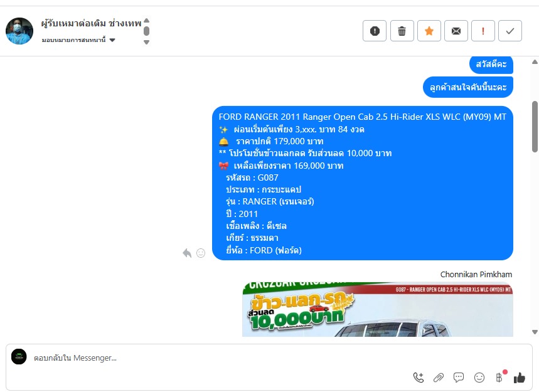Open emoji picker in reply box
The height and width of the screenshot is (392, 539).
479,378
